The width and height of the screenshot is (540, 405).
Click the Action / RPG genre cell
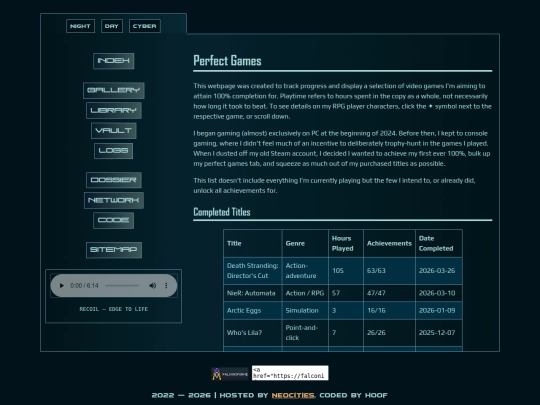(x=305, y=293)
